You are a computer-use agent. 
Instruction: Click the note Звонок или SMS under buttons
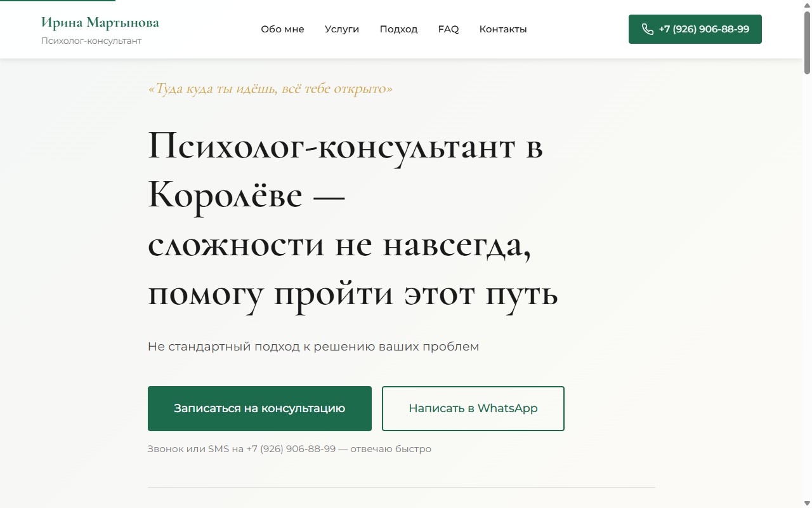(289, 449)
